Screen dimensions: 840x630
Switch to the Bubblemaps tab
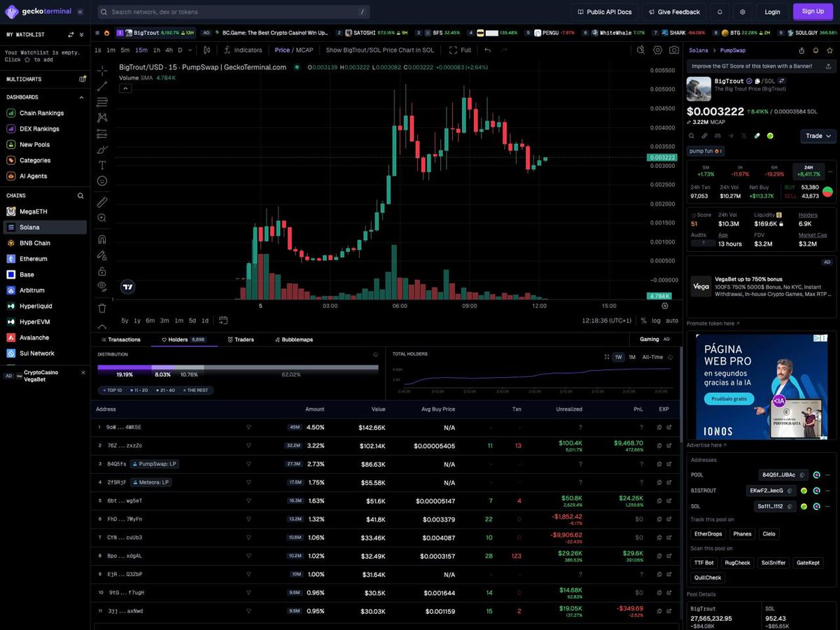294,339
